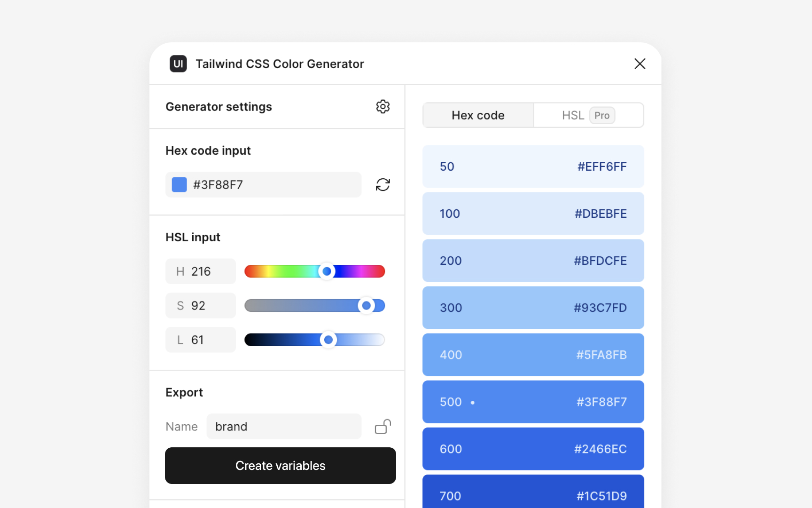Select the Hex code tab
The width and height of the screenshot is (812, 508).
pyautogui.click(x=477, y=115)
